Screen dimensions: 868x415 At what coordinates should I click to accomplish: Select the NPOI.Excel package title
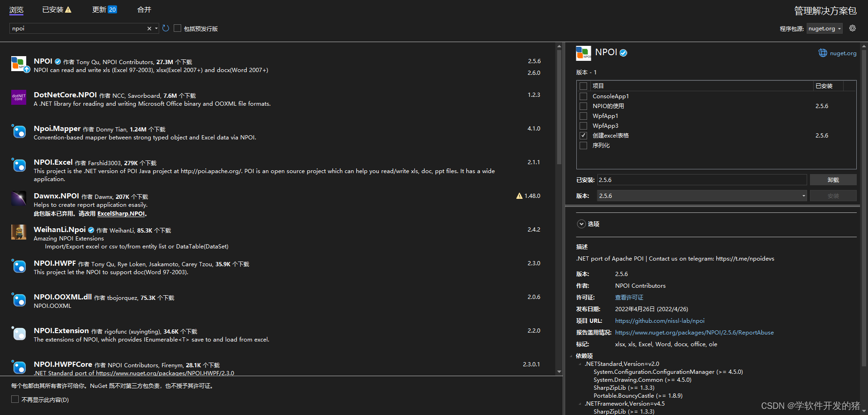coord(53,162)
